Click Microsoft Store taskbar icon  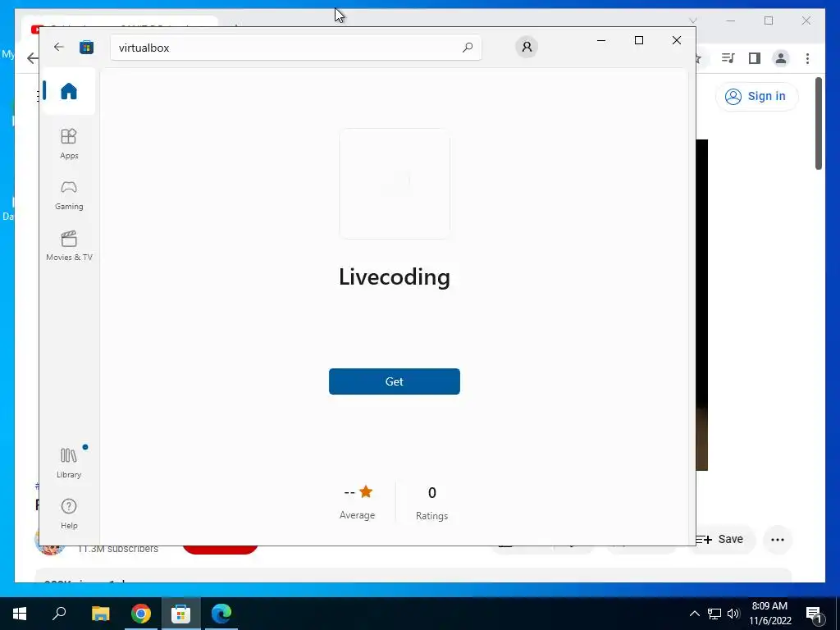point(181,614)
